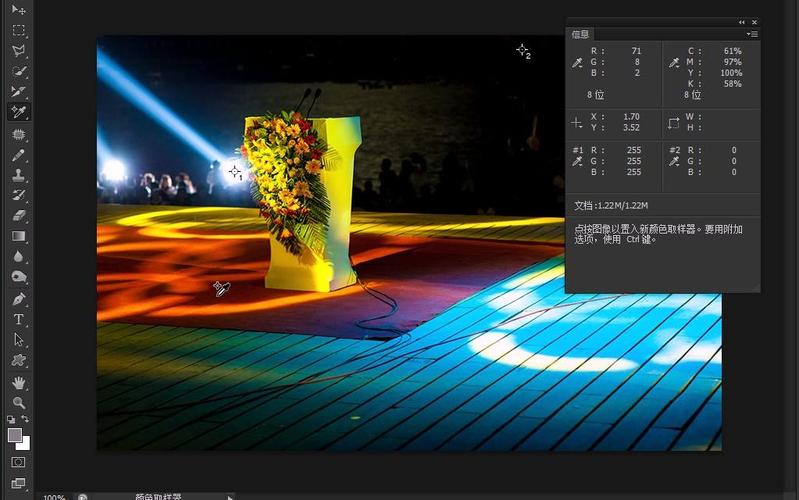
Task: Swap foreground and background colors
Action: (26, 419)
